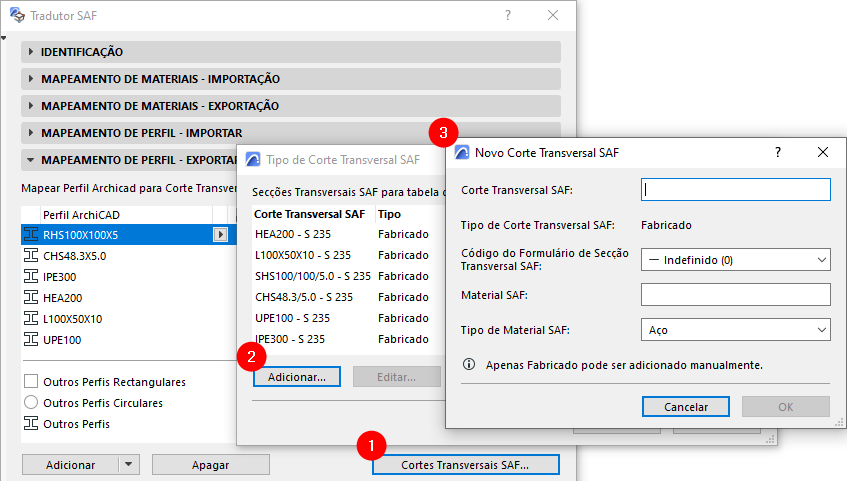
Task: Click Cancelar in the new cross-section dialog
Action: pyautogui.click(x=685, y=407)
